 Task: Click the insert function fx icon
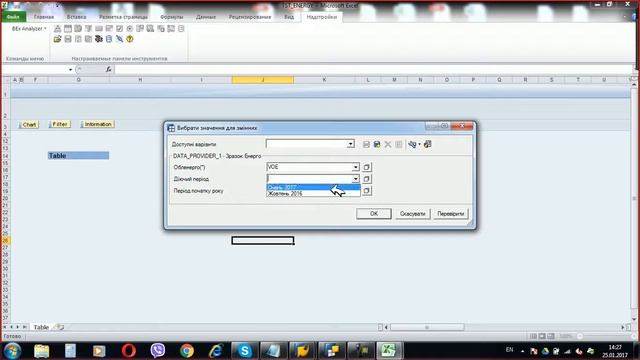[109, 69]
